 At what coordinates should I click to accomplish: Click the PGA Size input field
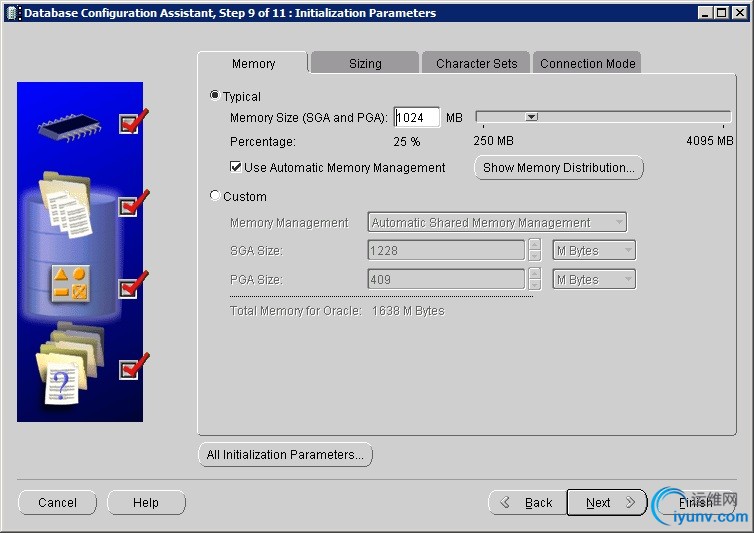(446, 279)
